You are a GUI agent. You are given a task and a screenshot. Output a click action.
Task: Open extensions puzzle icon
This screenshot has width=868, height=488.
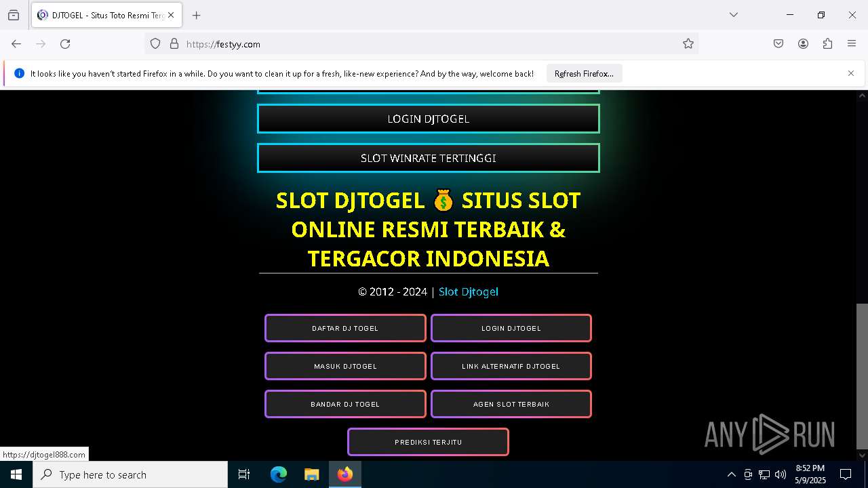[x=827, y=43]
